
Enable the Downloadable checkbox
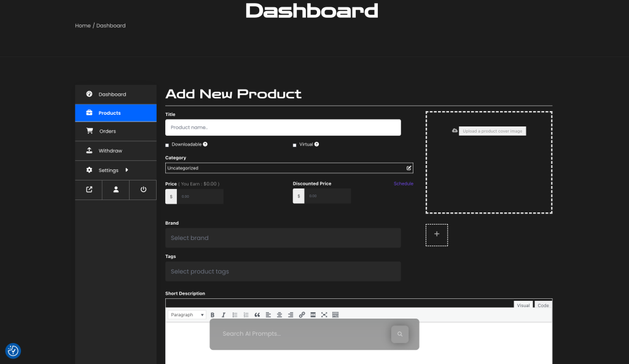point(167,145)
